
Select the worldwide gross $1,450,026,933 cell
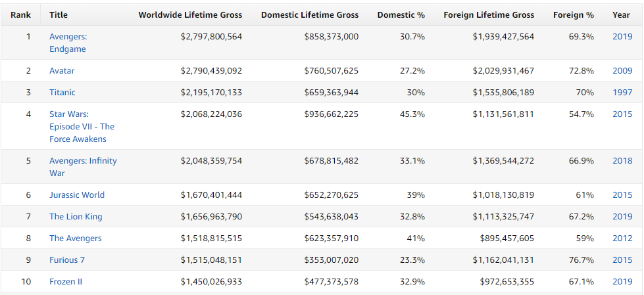[x=212, y=282]
